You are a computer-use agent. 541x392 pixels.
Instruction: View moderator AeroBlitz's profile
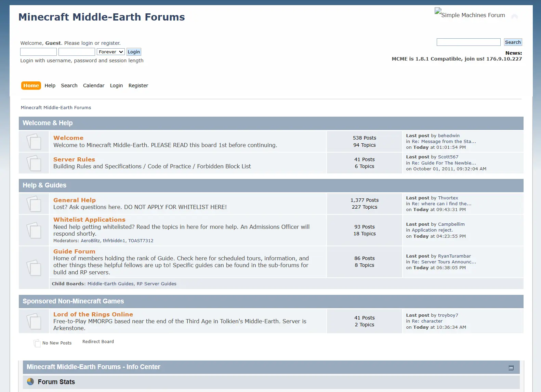(x=90, y=241)
